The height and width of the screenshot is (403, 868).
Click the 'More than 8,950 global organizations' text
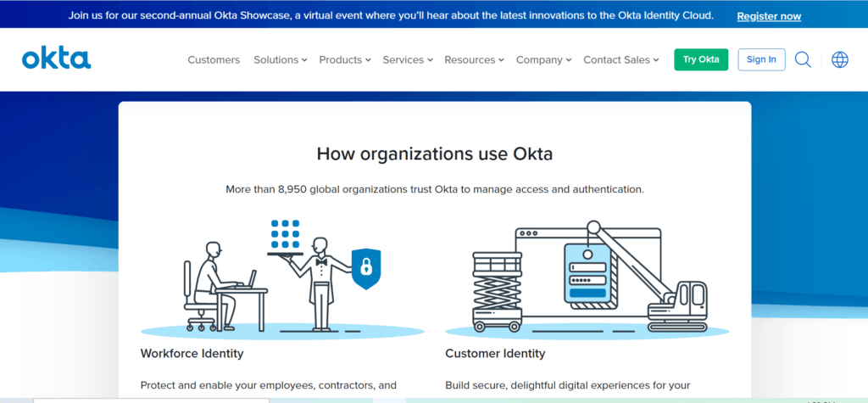435,189
